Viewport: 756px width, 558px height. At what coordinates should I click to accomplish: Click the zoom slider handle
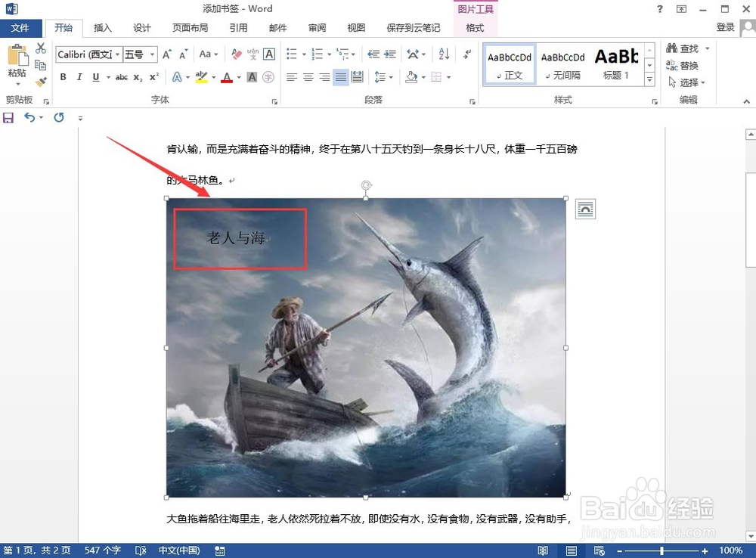pyautogui.click(x=661, y=550)
